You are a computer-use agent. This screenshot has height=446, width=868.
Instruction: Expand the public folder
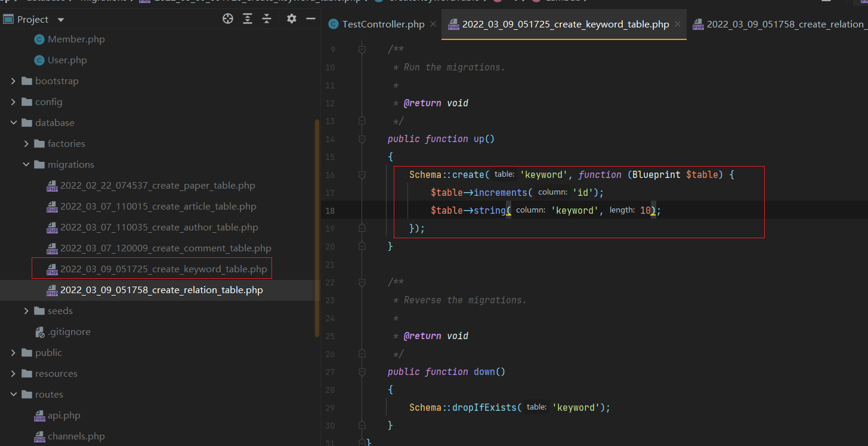[13, 353]
